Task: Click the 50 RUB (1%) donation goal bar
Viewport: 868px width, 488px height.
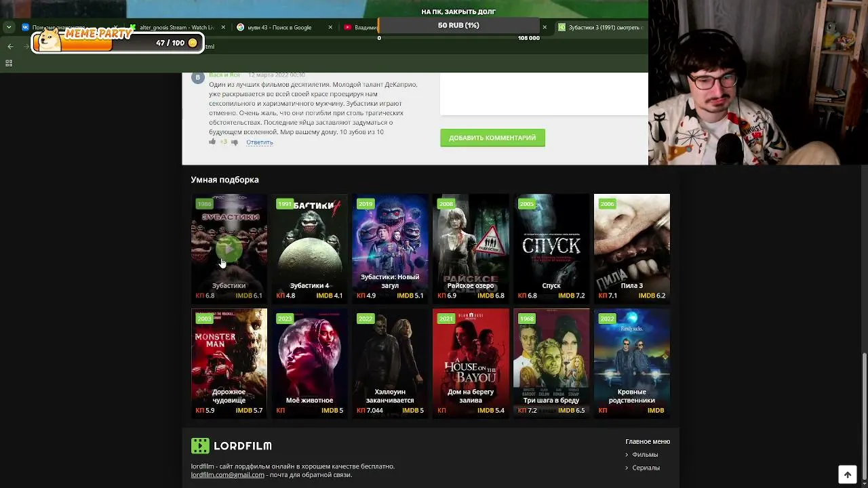Action: pos(458,26)
